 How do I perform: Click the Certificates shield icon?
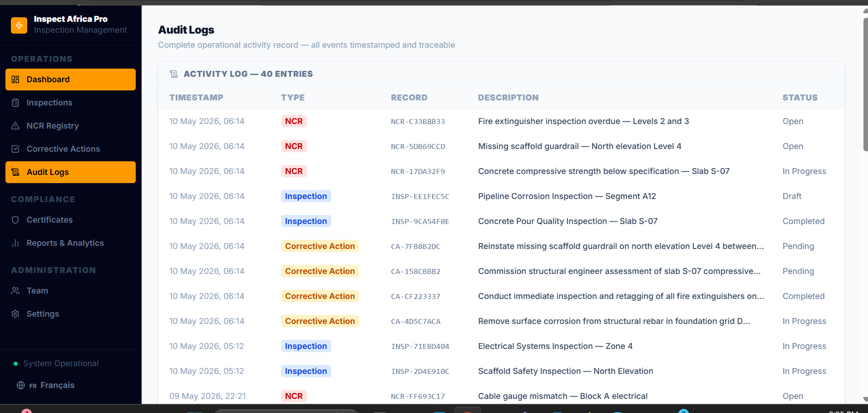(15, 220)
